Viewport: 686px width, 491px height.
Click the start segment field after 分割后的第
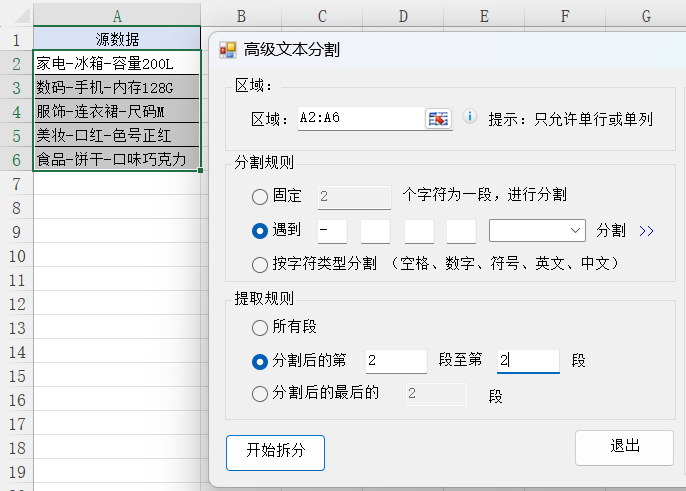(x=396, y=361)
